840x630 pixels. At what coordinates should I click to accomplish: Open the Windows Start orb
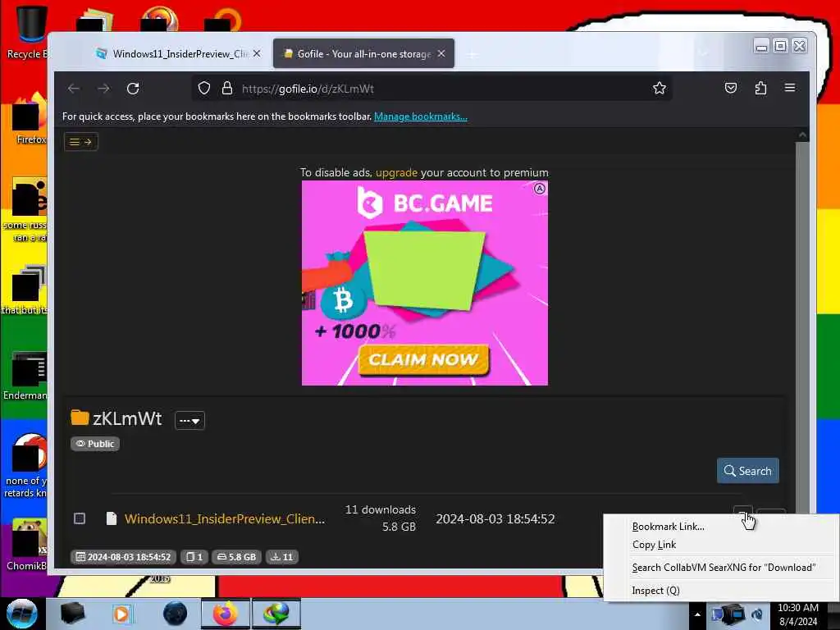(x=21, y=614)
